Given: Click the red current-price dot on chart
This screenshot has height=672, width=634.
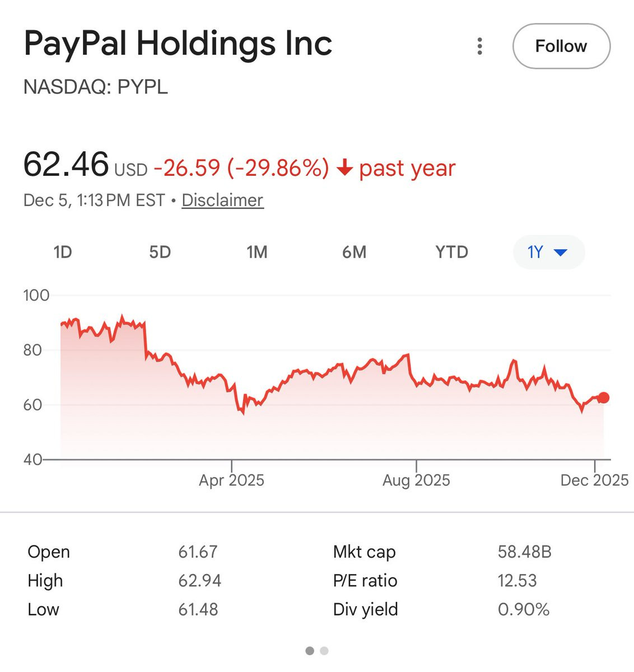Looking at the screenshot, I should pyautogui.click(x=603, y=398).
